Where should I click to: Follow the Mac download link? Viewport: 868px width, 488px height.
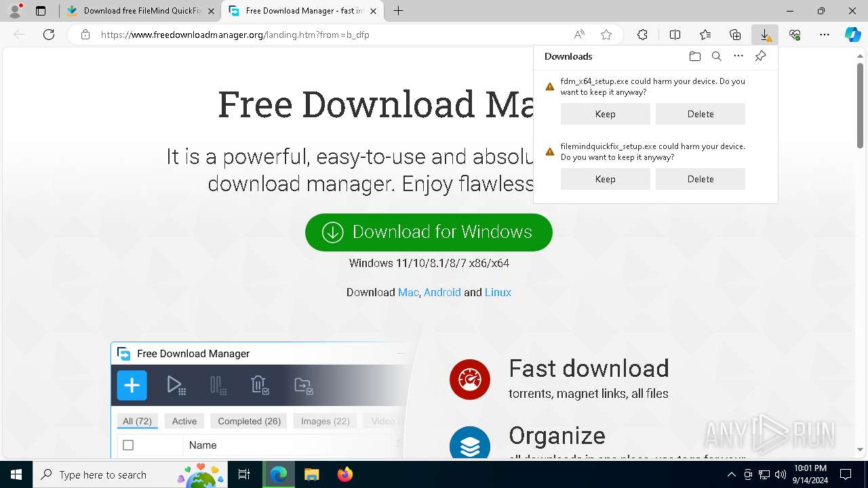pyautogui.click(x=408, y=292)
